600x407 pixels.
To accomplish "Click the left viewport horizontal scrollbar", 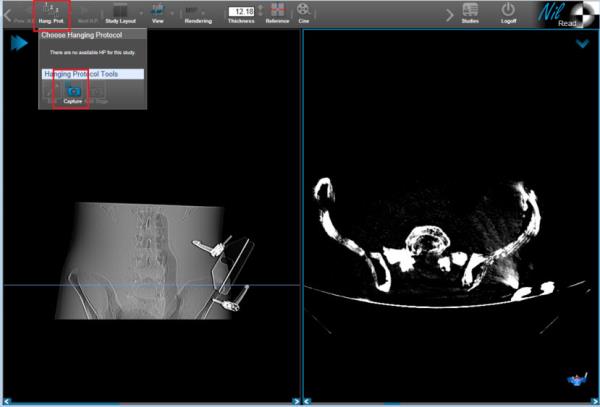I will pyautogui.click(x=150, y=402).
